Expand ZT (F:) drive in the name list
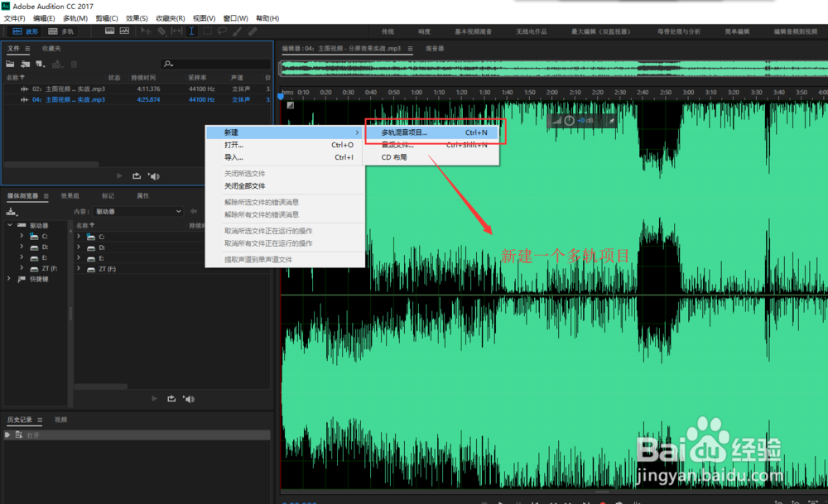The width and height of the screenshot is (828, 504). pyautogui.click(x=79, y=269)
